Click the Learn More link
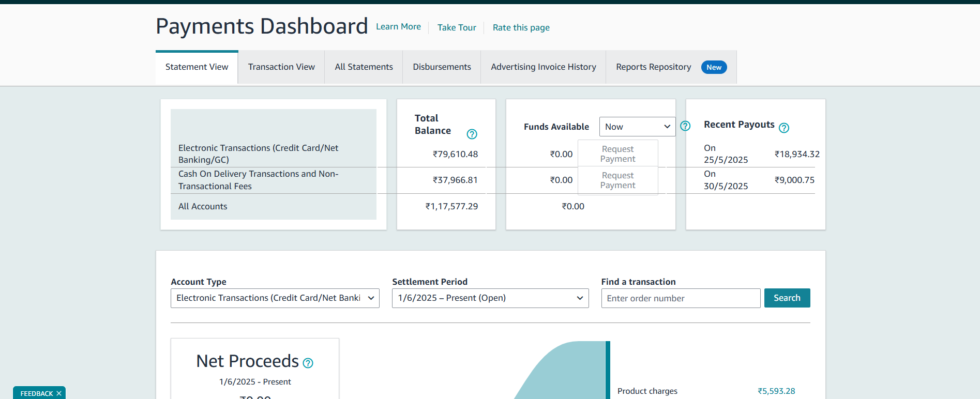Image resolution: width=980 pixels, height=399 pixels. coord(398,27)
